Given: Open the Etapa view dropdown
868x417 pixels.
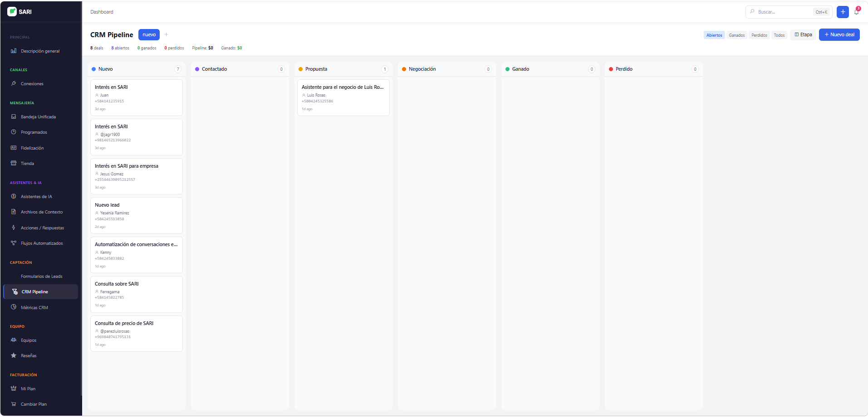Looking at the screenshot, I should (803, 34).
